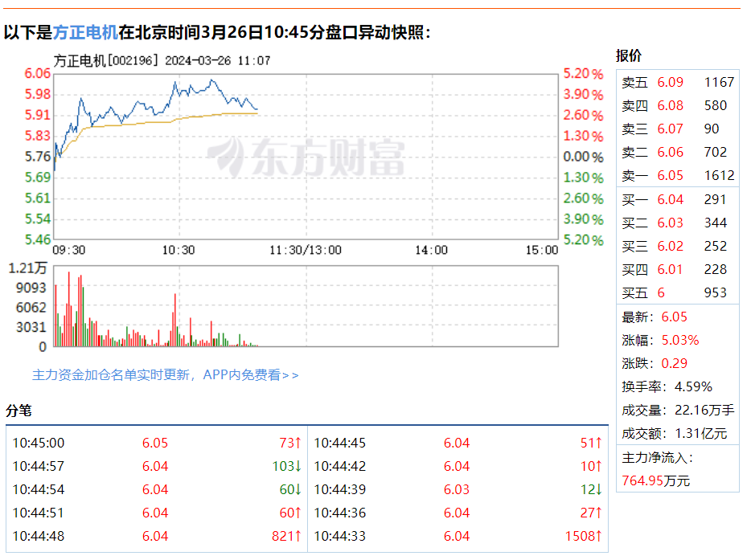
Task: Click the net inflow value 764.95万元
Action: [x=655, y=481]
